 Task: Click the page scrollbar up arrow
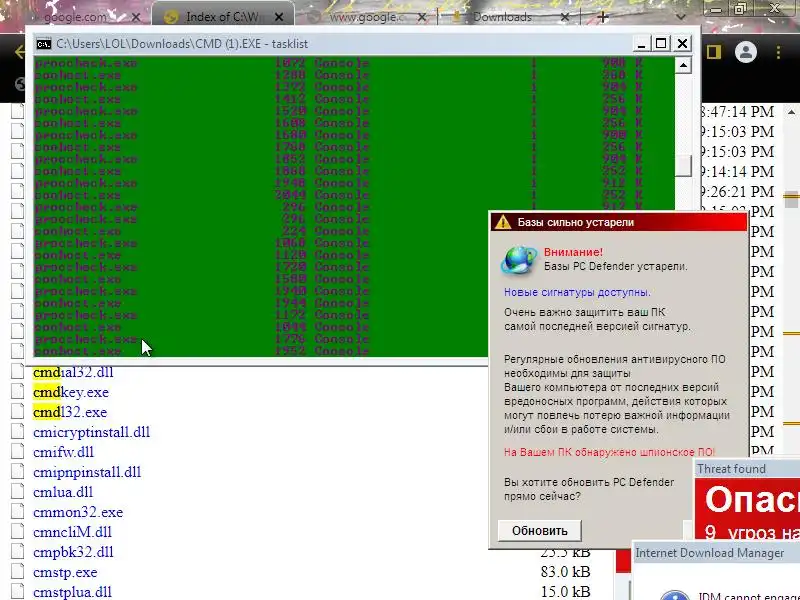(791, 112)
